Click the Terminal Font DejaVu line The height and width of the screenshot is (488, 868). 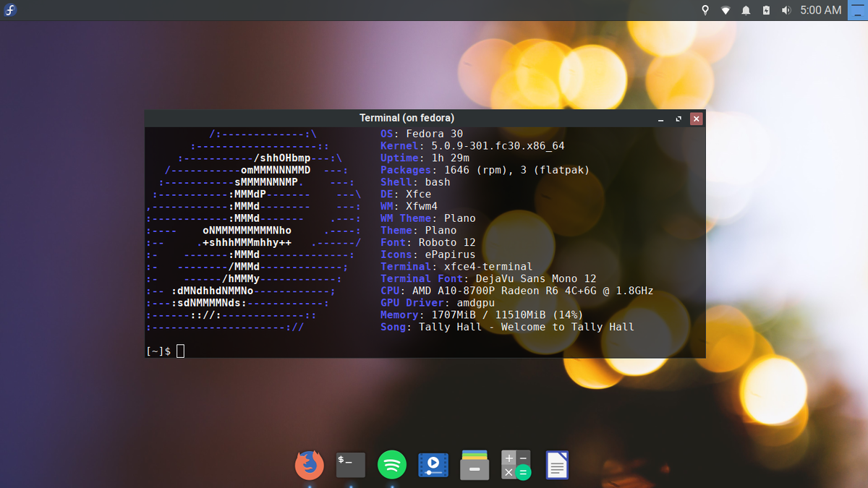tap(488, 278)
